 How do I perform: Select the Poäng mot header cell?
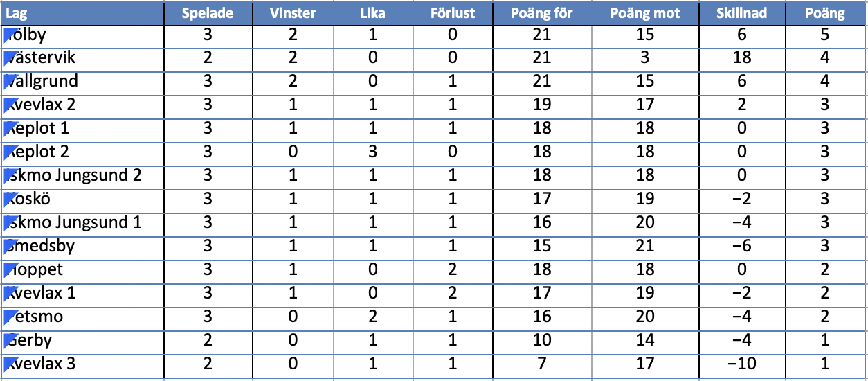pos(645,13)
